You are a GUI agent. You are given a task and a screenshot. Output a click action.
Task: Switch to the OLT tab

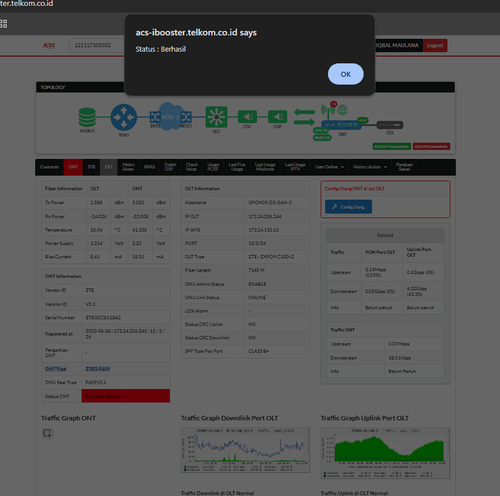109,167
